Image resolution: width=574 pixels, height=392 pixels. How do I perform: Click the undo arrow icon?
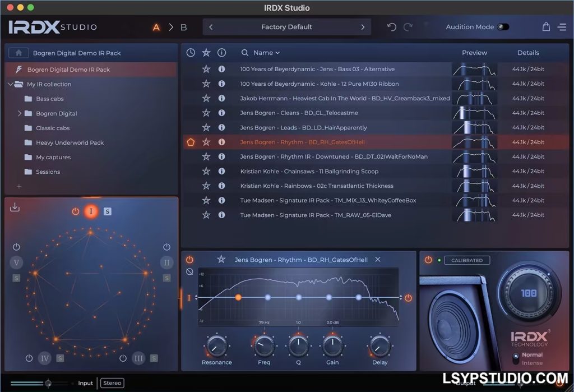tap(392, 27)
